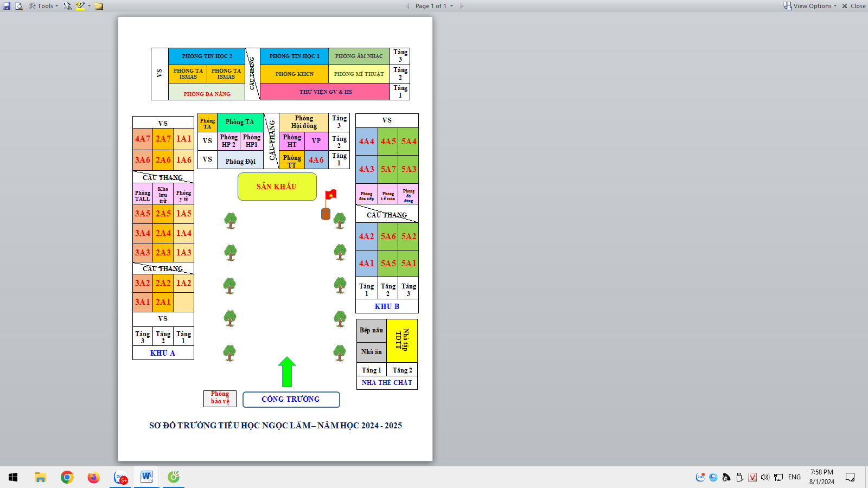Click the Translate text icon
This screenshot has width=868, height=488.
click(67, 6)
